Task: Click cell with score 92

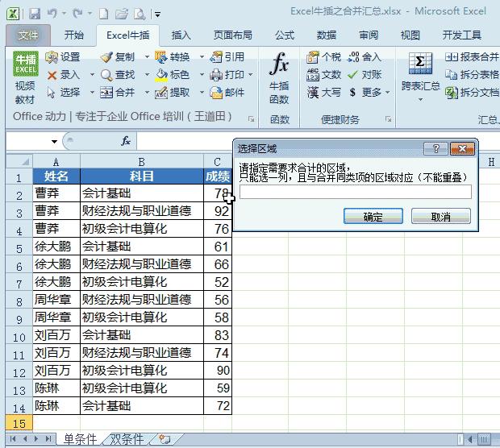Action: pos(218,211)
